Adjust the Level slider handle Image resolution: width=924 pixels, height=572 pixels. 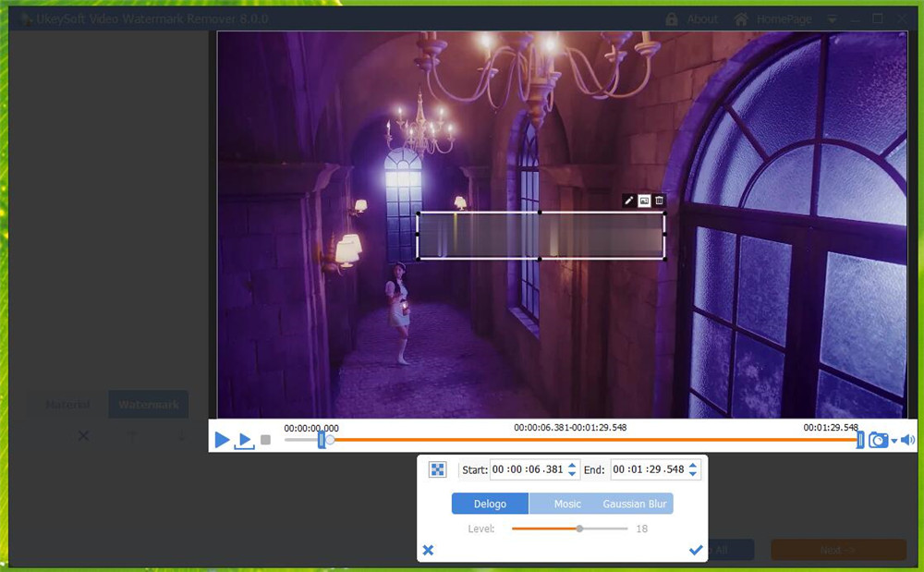point(580,529)
